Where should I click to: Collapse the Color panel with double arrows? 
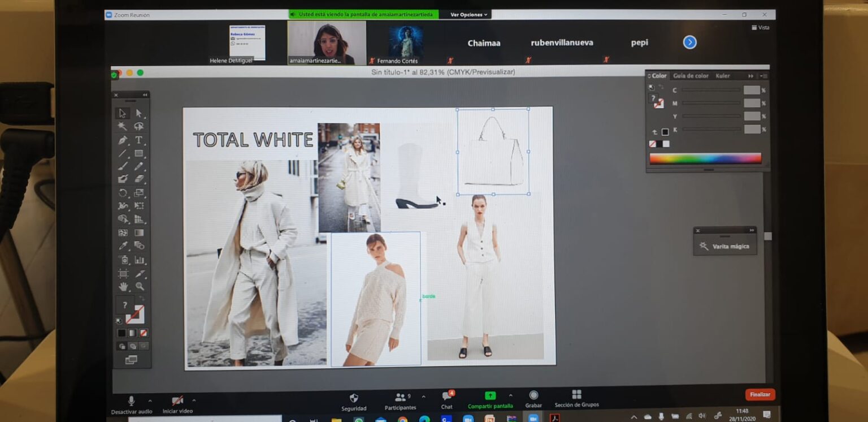[751, 76]
